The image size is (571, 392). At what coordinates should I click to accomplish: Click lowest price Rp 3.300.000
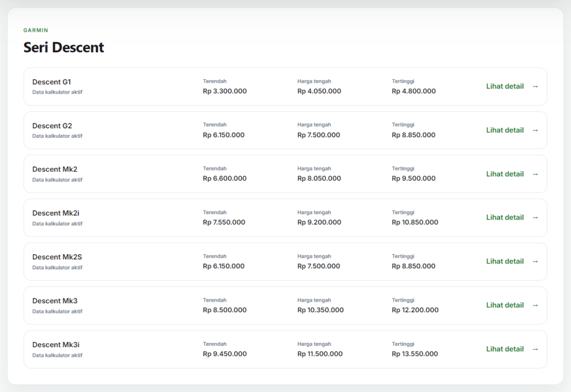pos(225,91)
